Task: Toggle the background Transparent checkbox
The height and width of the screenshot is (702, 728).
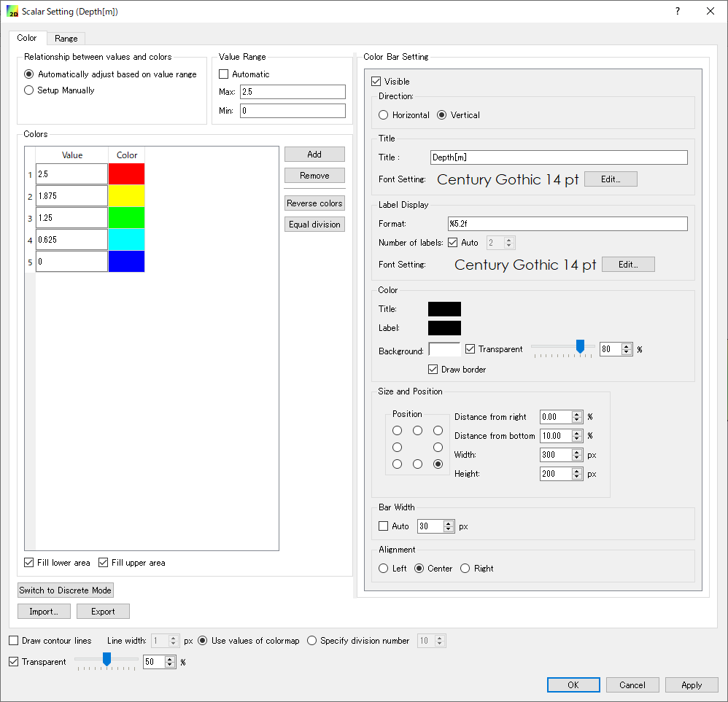Action: point(471,349)
